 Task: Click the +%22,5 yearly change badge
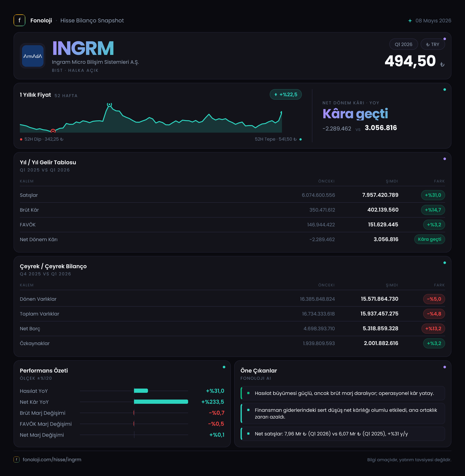286,94
